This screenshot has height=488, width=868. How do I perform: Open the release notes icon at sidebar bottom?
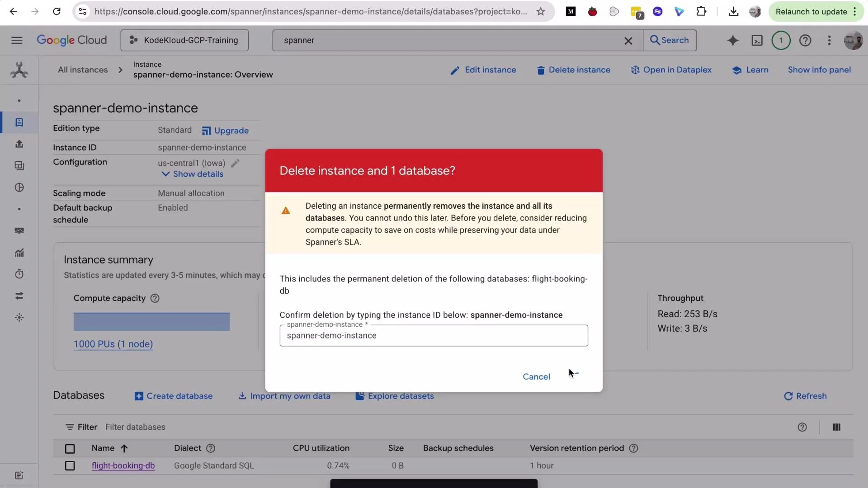point(19,475)
